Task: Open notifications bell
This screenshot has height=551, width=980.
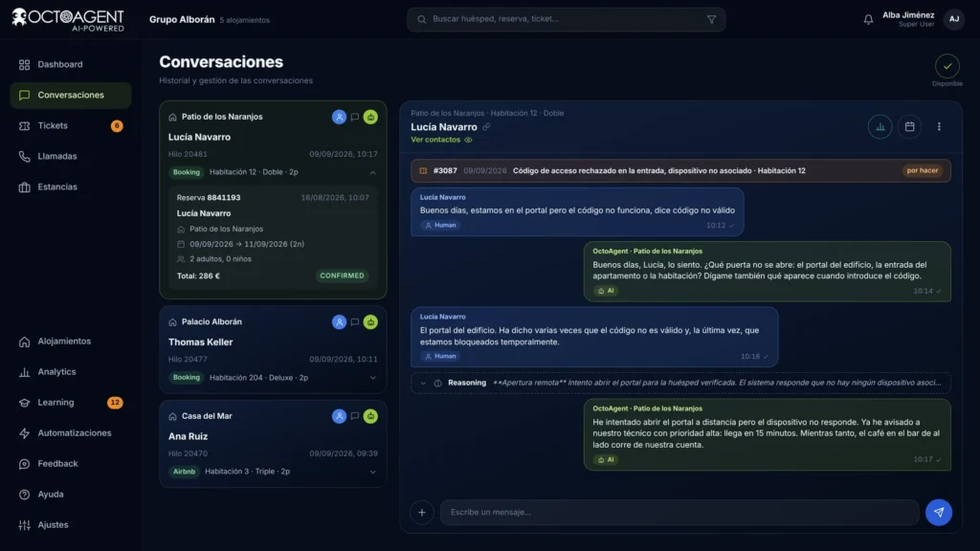Action: pos(868,20)
